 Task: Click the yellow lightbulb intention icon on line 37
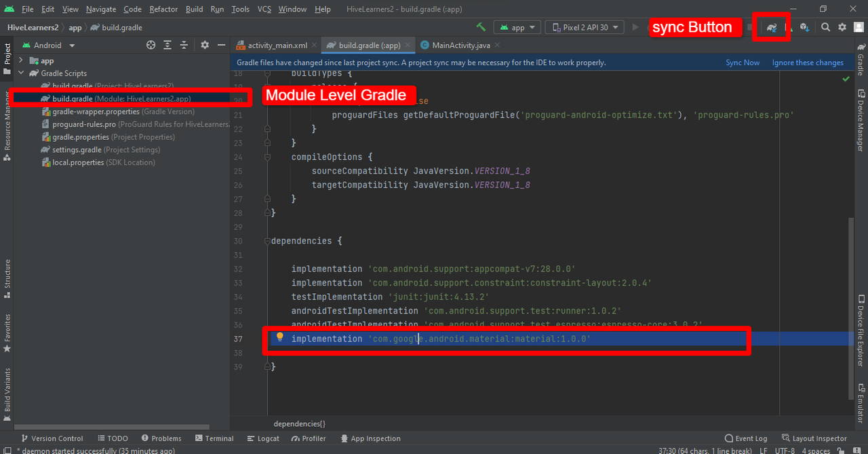coord(279,338)
